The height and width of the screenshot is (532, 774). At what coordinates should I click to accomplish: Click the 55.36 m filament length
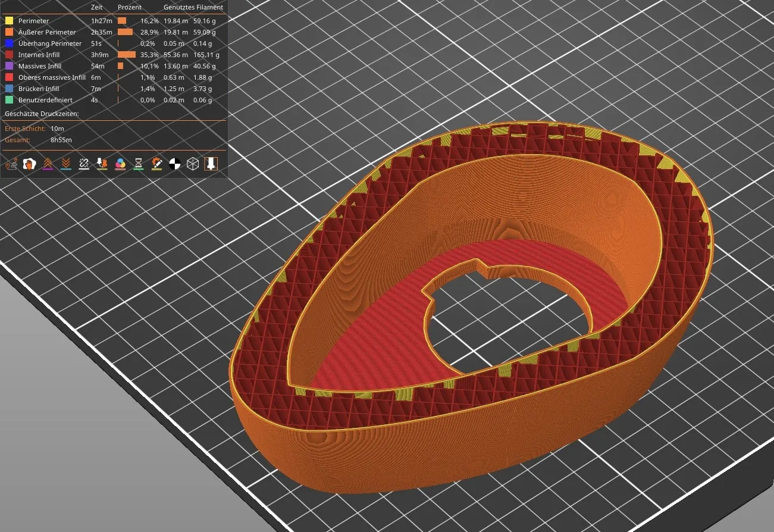tap(176, 55)
